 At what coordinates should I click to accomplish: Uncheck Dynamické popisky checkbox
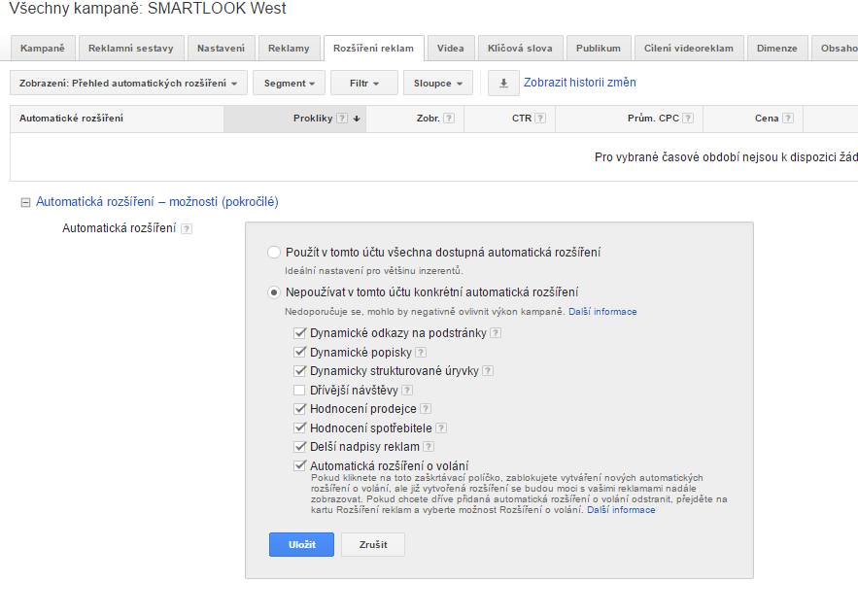[299, 352]
